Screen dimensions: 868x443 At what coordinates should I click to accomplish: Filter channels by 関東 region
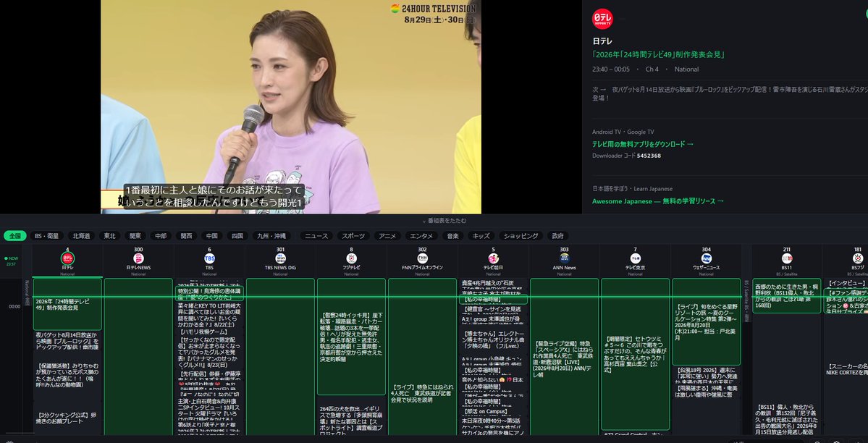(135, 236)
